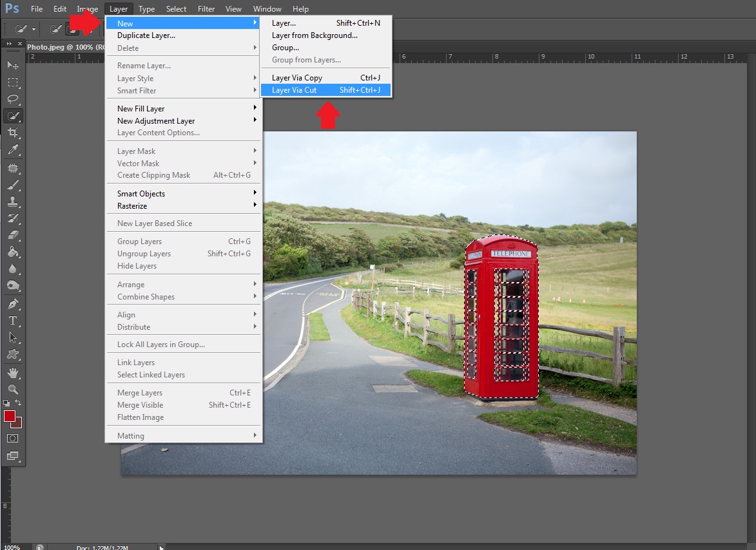Open the tool preset picker dropdown arrow

[34, 29]
